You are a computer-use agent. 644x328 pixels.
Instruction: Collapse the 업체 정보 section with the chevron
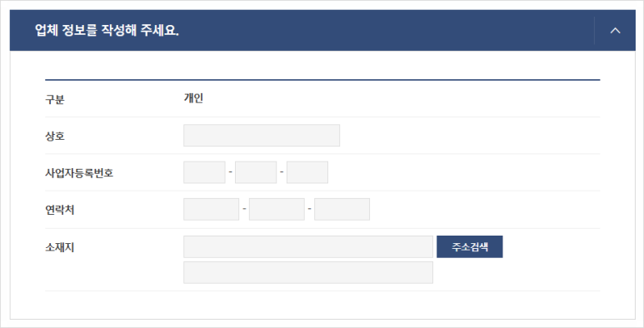coord(615,30)
